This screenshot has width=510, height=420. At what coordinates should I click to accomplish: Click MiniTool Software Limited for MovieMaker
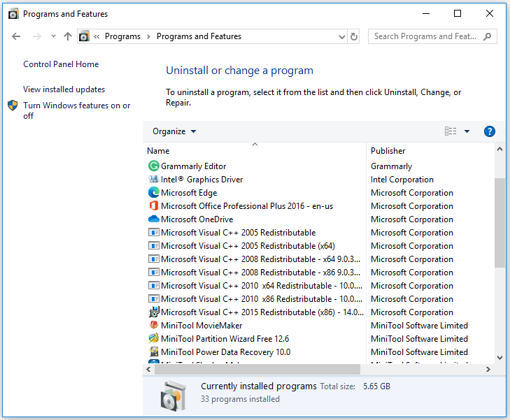pyautogui.click(x=419, y=326)
